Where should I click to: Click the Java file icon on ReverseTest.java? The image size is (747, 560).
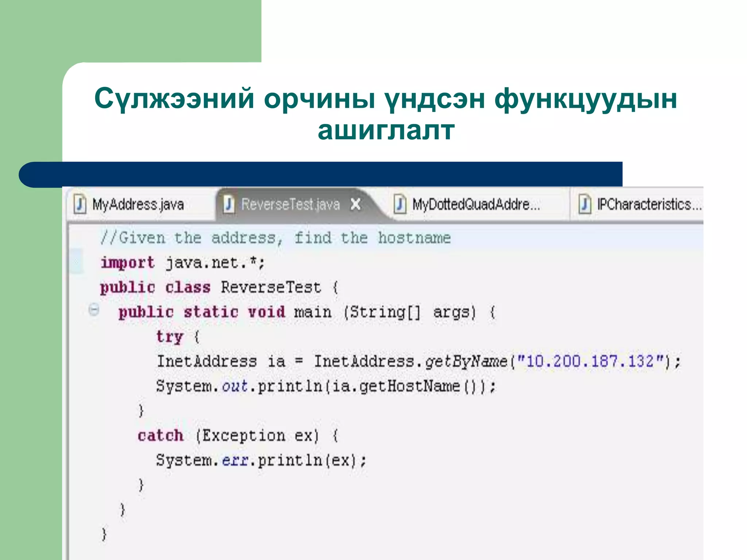(229, 204)
